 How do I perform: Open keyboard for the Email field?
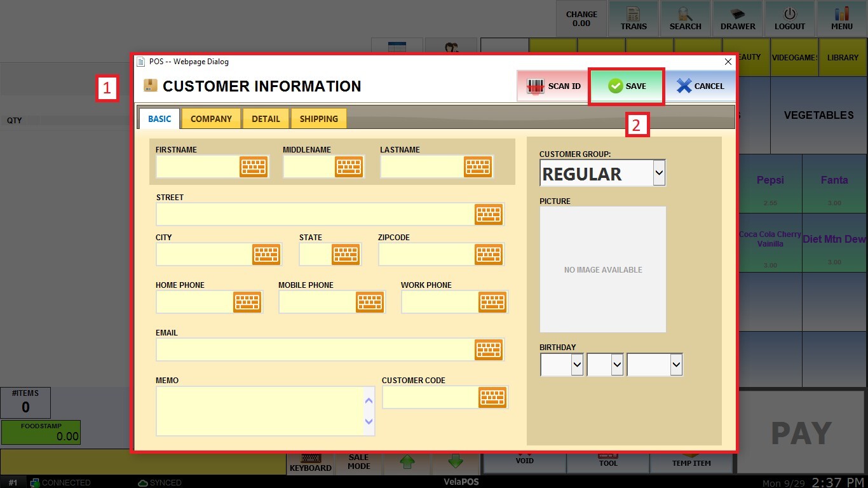pos(488,349)
